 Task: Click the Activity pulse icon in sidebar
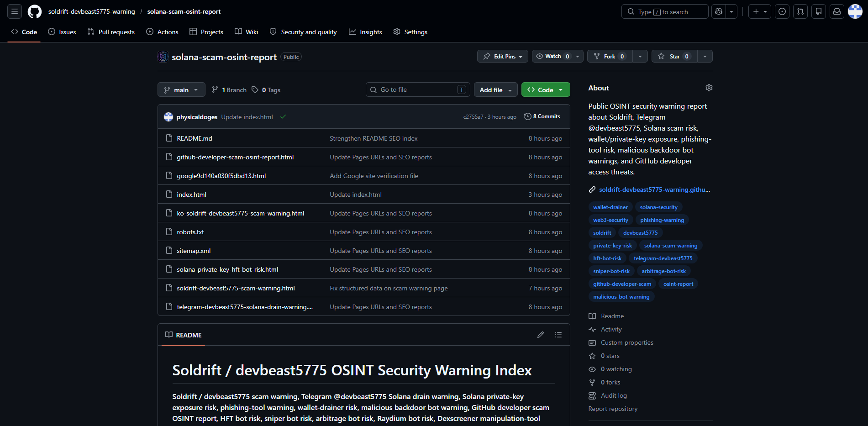592,329
